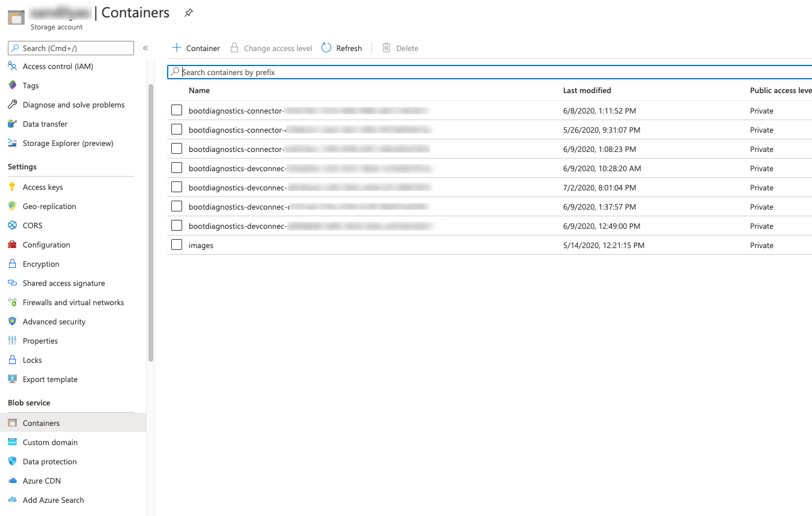812x516 pixels.
Task: Tick checkbox for container modified 7/2/2020, 8:01:04 PM
Action: (176, 187)
